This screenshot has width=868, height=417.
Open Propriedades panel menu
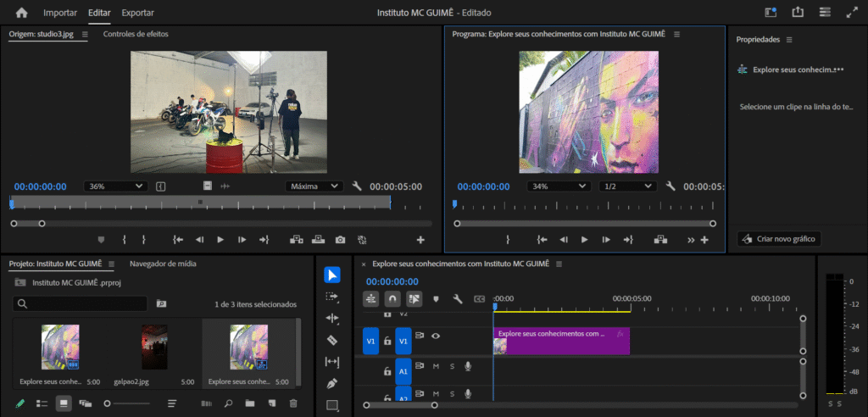(x=789, y=40)
